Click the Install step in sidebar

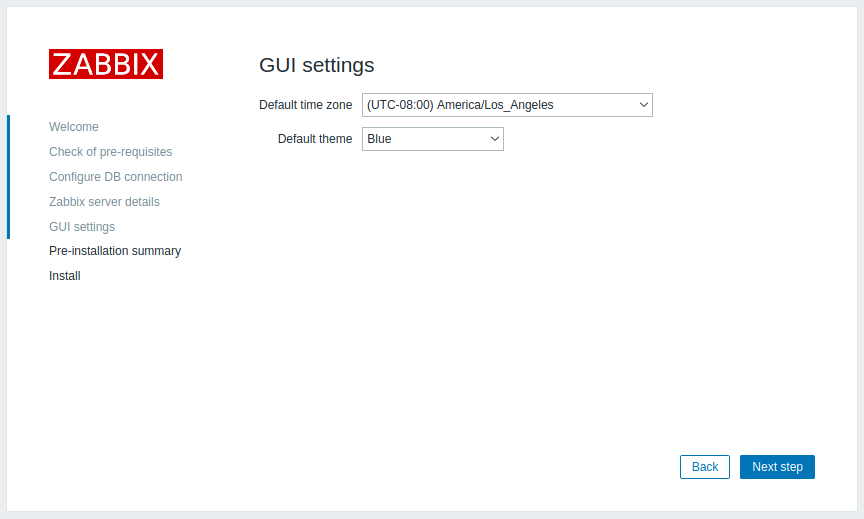click(x=64, y=276)
